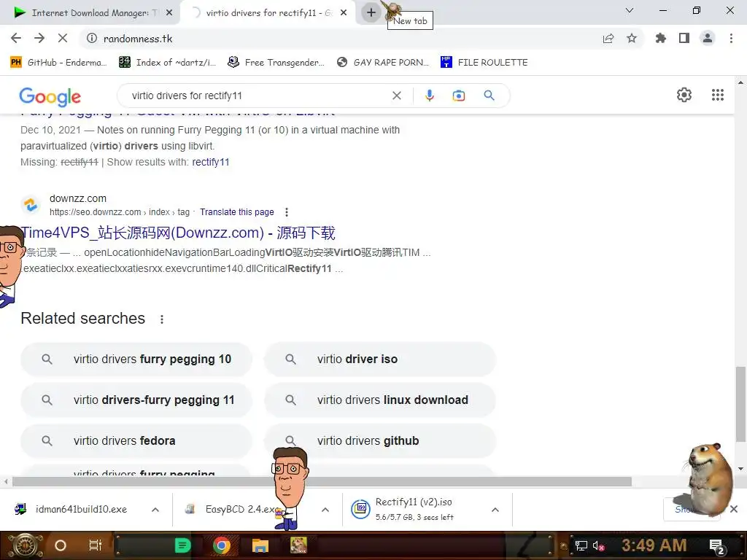Search for virtio drivers linux download

tap(379, 400)
